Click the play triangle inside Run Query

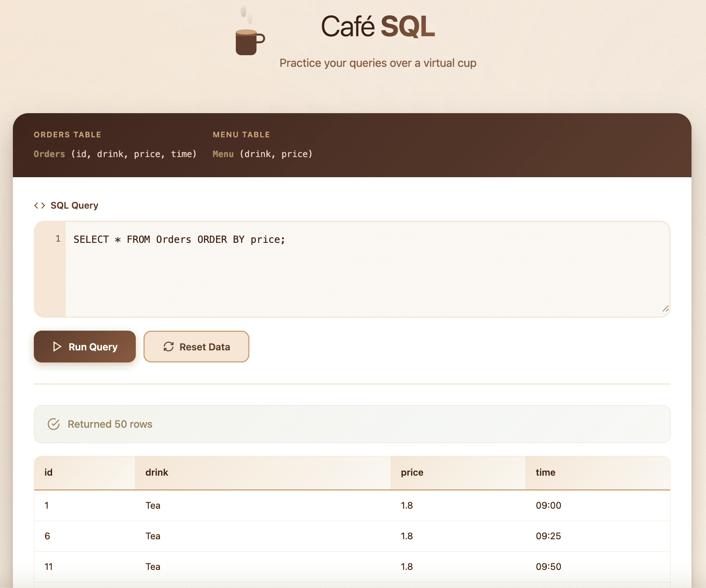point(57,346)
